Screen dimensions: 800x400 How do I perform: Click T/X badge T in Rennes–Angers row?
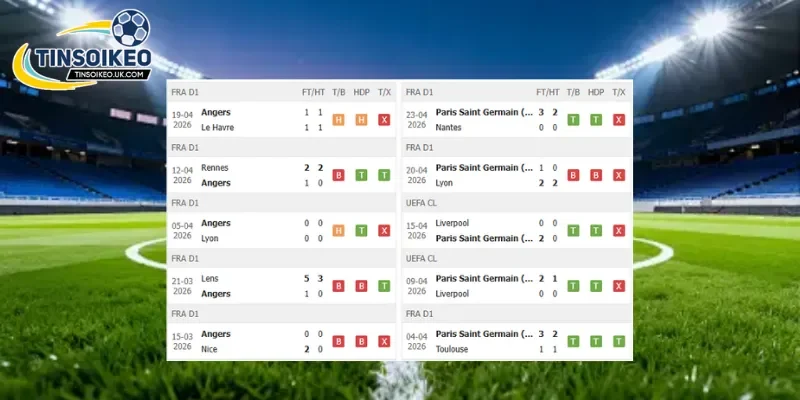tap(384, 176)
